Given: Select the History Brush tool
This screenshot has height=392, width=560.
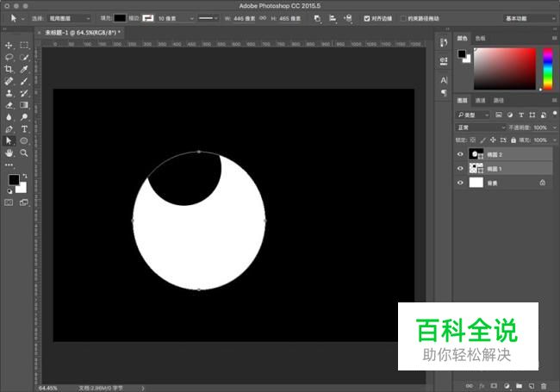Looking at the screenshot, I should coord(24,93).
